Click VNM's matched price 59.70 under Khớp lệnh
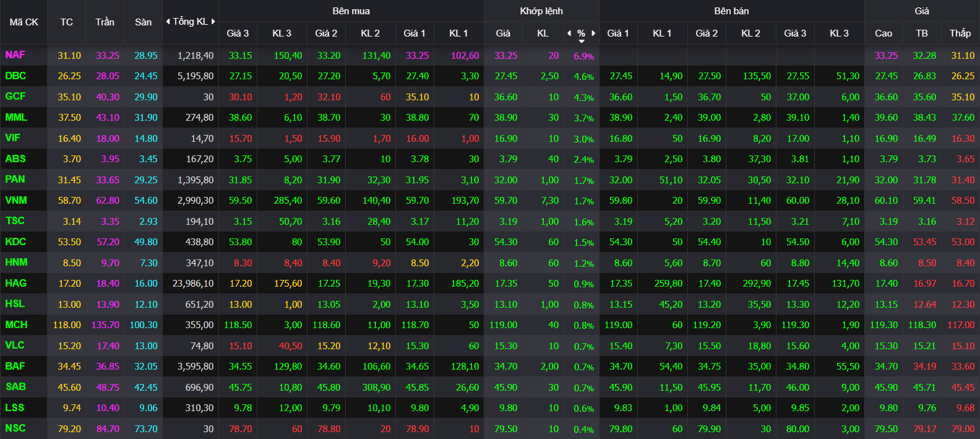 click(505, 201)
